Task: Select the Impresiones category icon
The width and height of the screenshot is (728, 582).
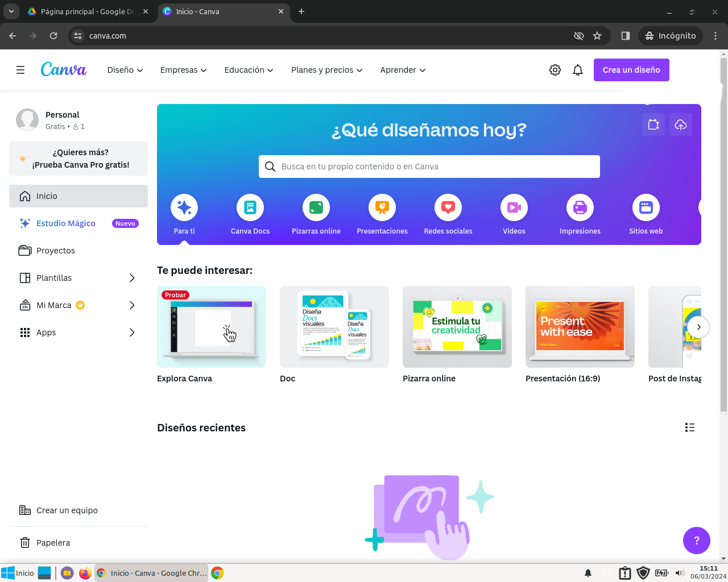Action: click(x=580, y=208)
